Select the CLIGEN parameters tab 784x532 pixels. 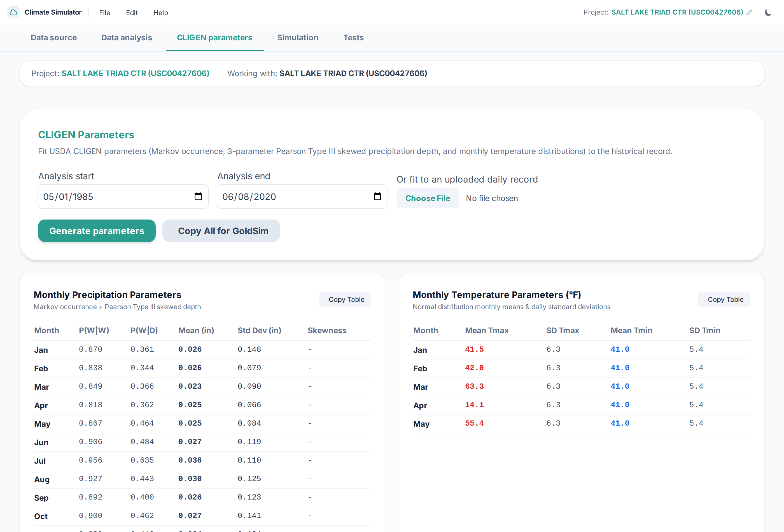pos(214,38)
